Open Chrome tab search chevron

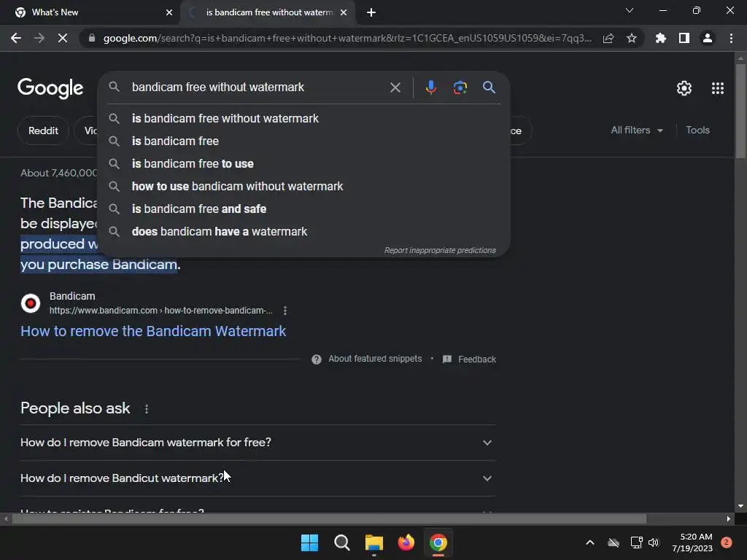click(x=630, y=10)
